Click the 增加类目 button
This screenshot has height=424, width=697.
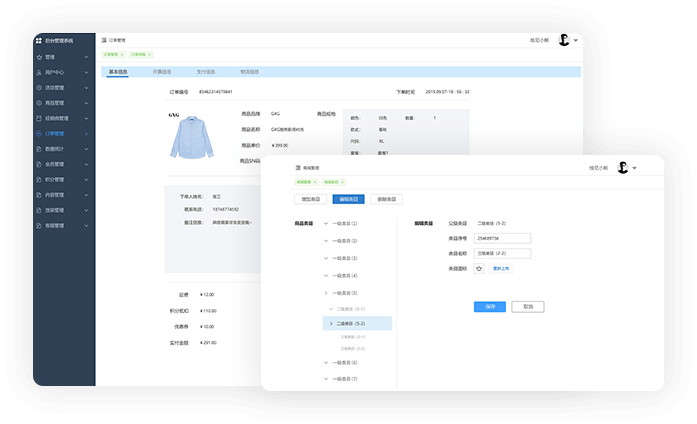coord(310,199)
